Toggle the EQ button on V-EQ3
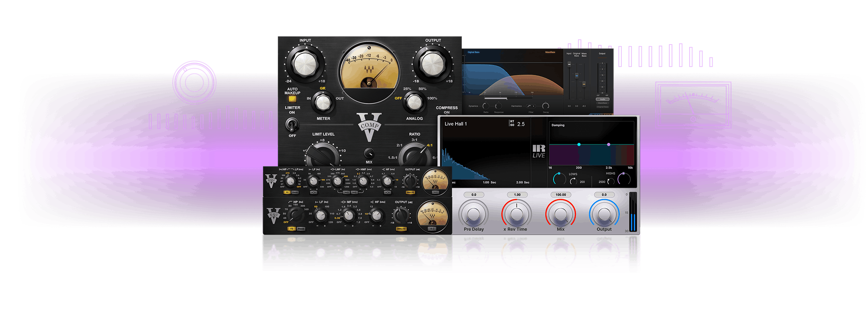The height and width of the screenshot is (313, 868). (292, 229)
